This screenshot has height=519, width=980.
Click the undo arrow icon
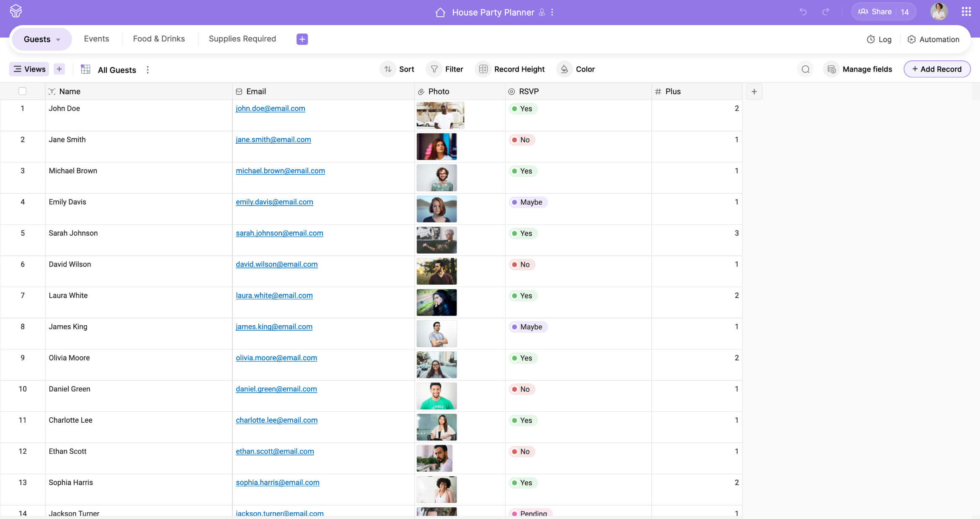803,12
